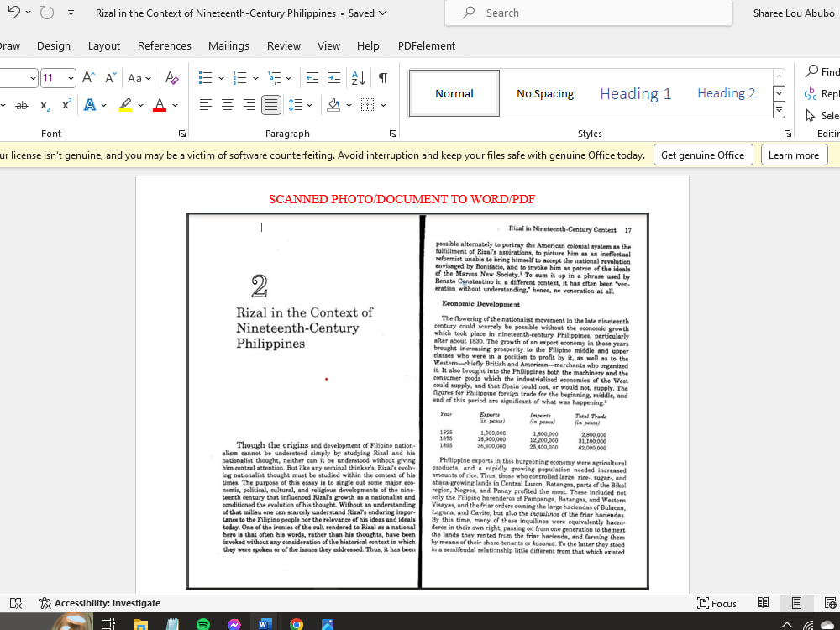840x630 pixels.
Task: Sort text with the A-Z icon
Action: (359, 78)
